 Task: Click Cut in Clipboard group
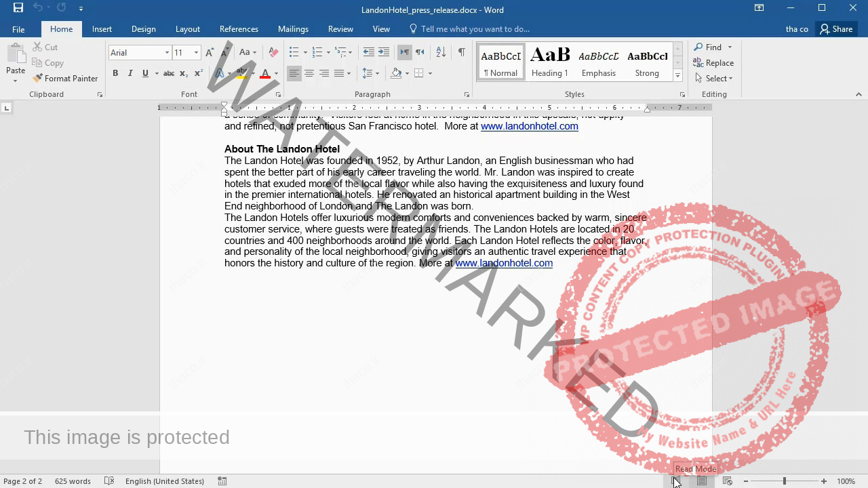point(45,47)
